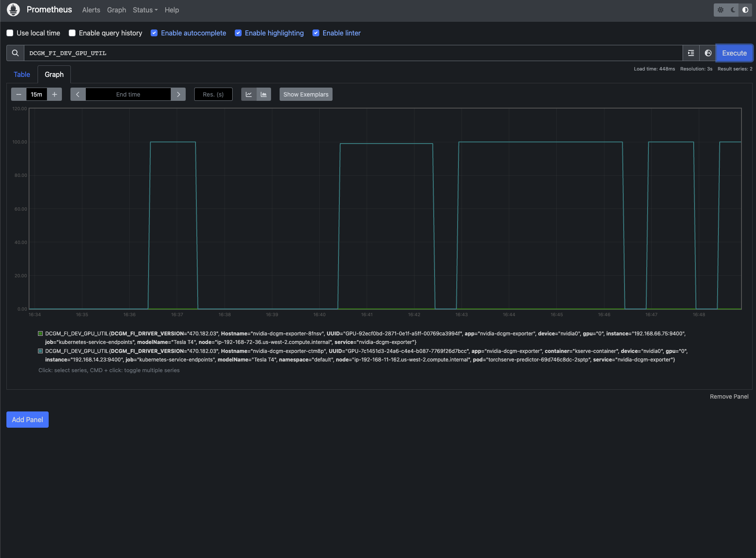The height and width of the screenshot is (558, 756).
Task: Switch to light theme sun icon
Action: [721, 10]
